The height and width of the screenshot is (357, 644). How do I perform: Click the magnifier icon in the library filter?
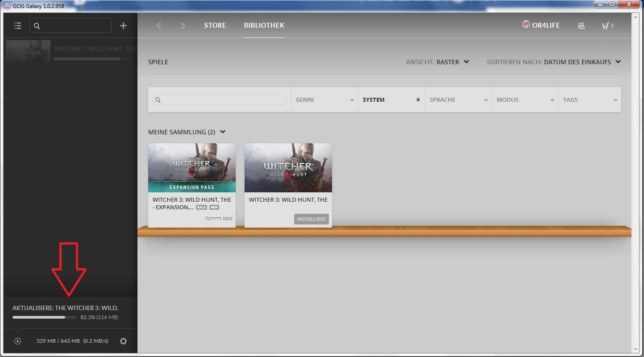coord(158,100)
